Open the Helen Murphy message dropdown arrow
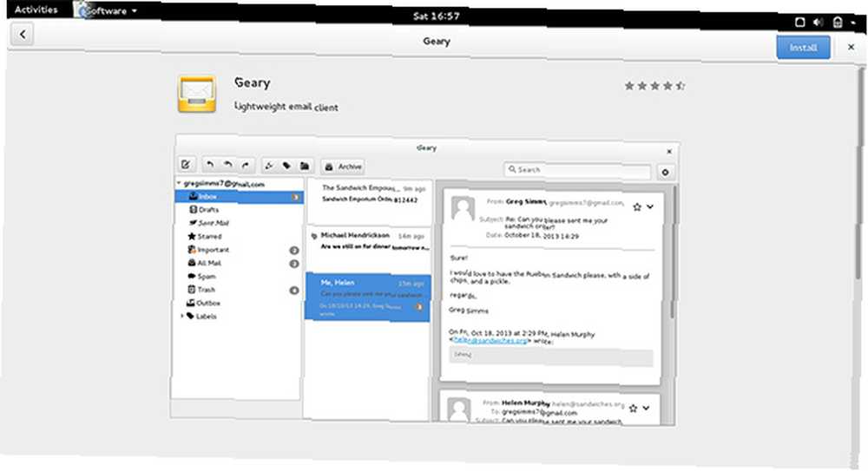The width and height of the screenshot is (868, 471). (646, 409)
